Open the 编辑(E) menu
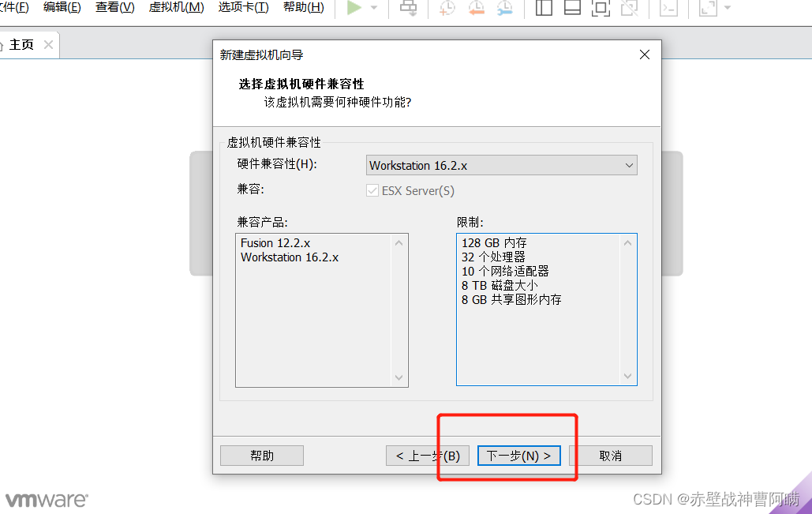This screenshot has width=812, height=514. pos(62,7)
